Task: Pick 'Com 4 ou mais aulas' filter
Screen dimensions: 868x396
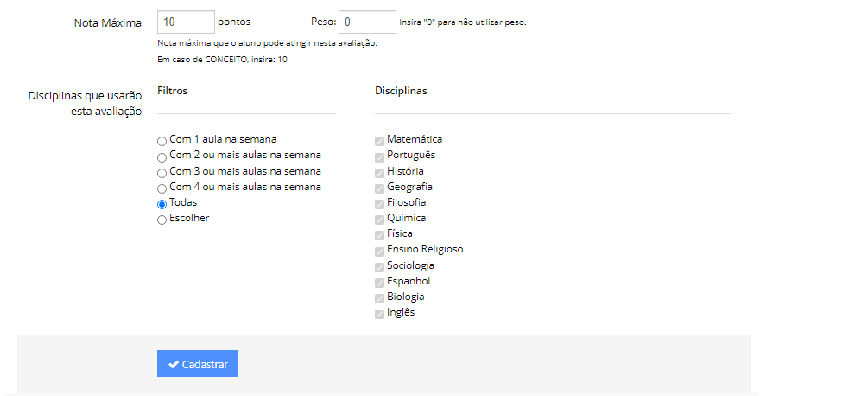Action: 162,188
